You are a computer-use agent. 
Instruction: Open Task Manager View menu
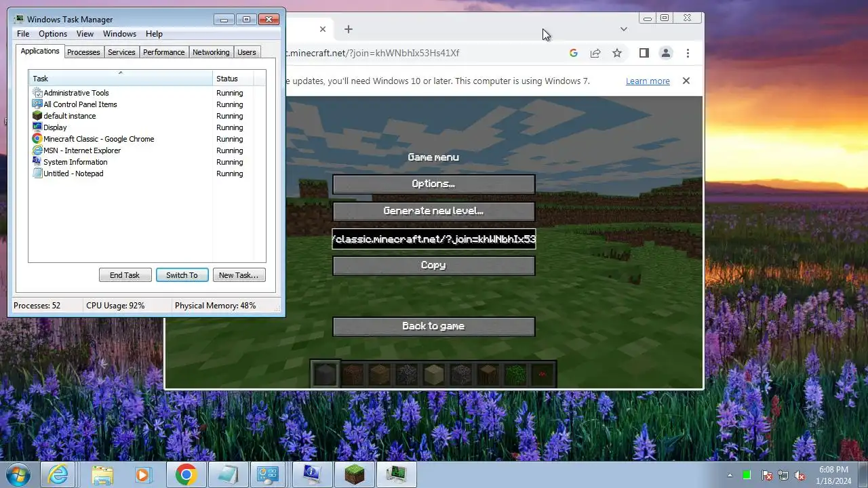click(85, 34)
